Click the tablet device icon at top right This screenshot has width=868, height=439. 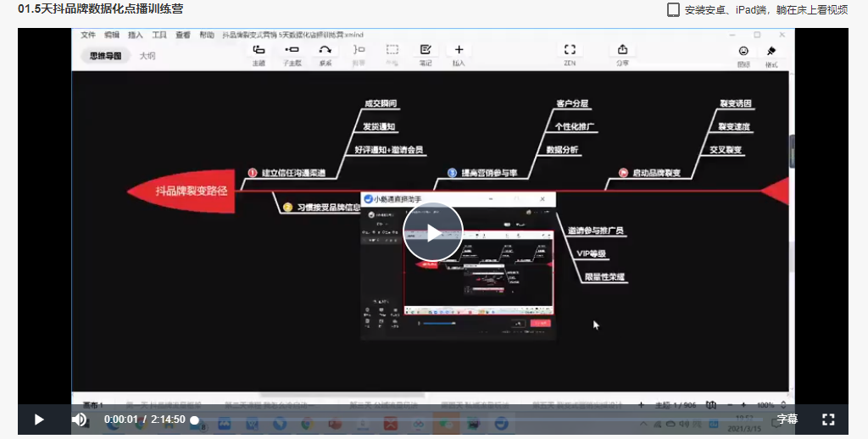[673, 10]
